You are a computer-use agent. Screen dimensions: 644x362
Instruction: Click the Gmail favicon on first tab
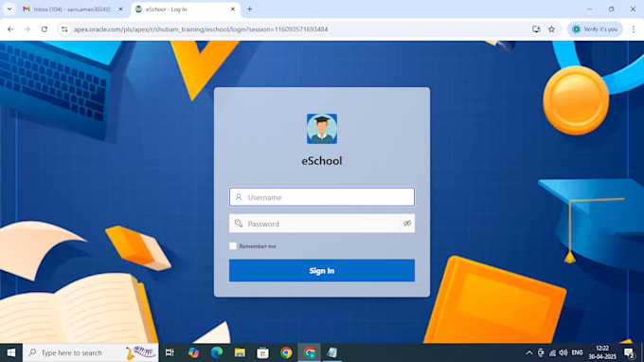[x=27, y=9]
